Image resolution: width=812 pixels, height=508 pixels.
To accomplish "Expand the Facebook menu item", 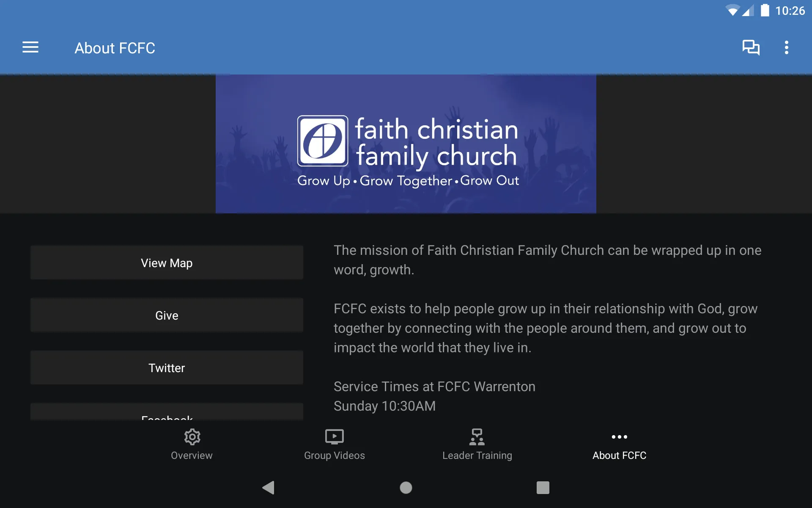I will [x=167, y=417].
